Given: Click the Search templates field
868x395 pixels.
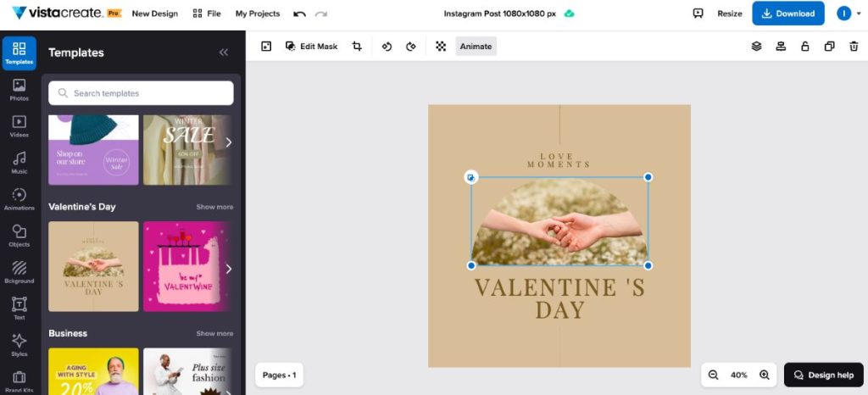Looking at the screenshot, I should (x=141, y=93).
